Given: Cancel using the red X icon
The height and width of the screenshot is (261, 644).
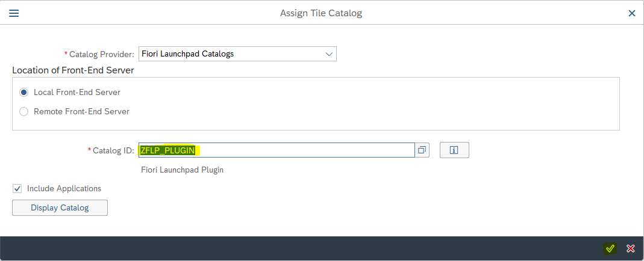Looking at the screenshot, I should click(631, 248).
